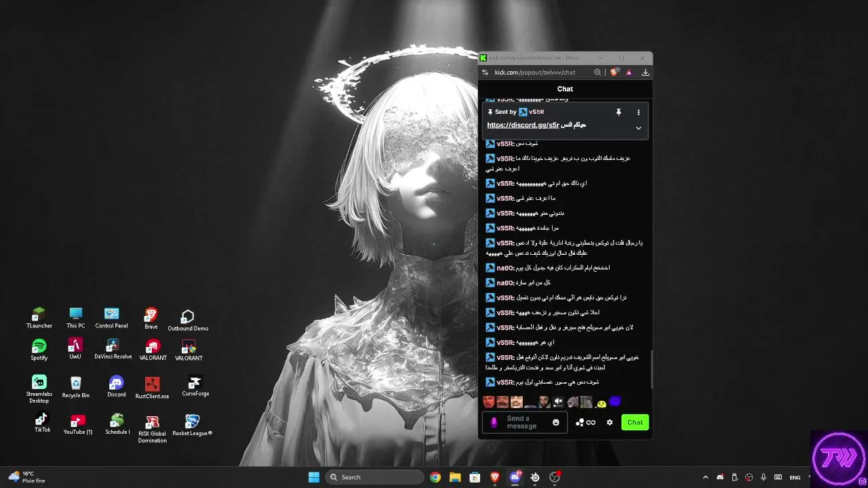Viewport: 868px width, 488px height.
Task: Select the Schedule I desktop icon
Action: coord(117,424)
